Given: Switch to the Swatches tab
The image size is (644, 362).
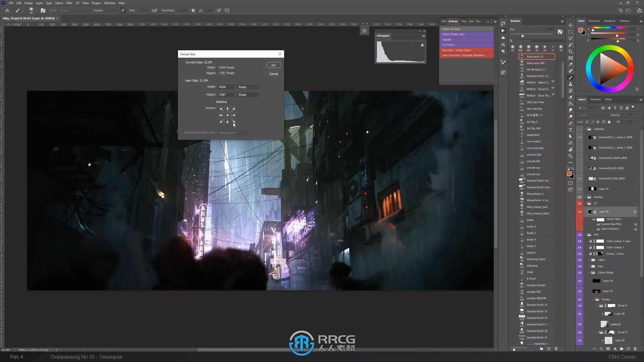Looking at the screenshot, I should pyautogui.click(x=594, y=21).
